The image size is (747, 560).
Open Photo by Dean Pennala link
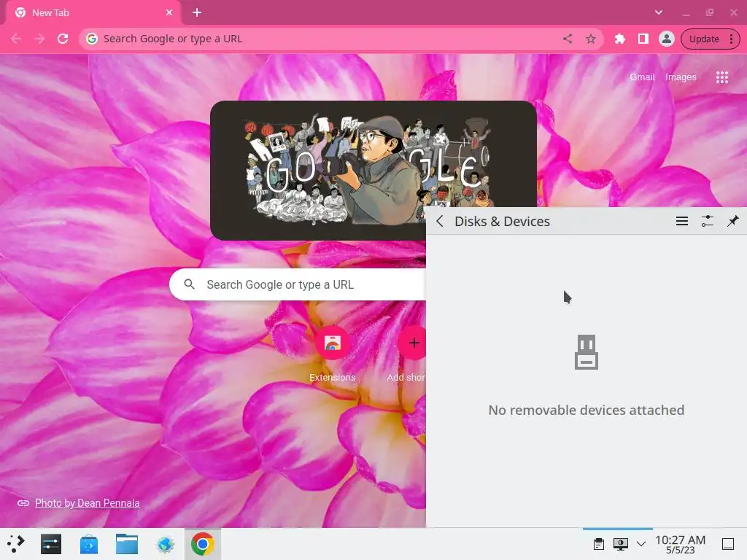point(88,503)
